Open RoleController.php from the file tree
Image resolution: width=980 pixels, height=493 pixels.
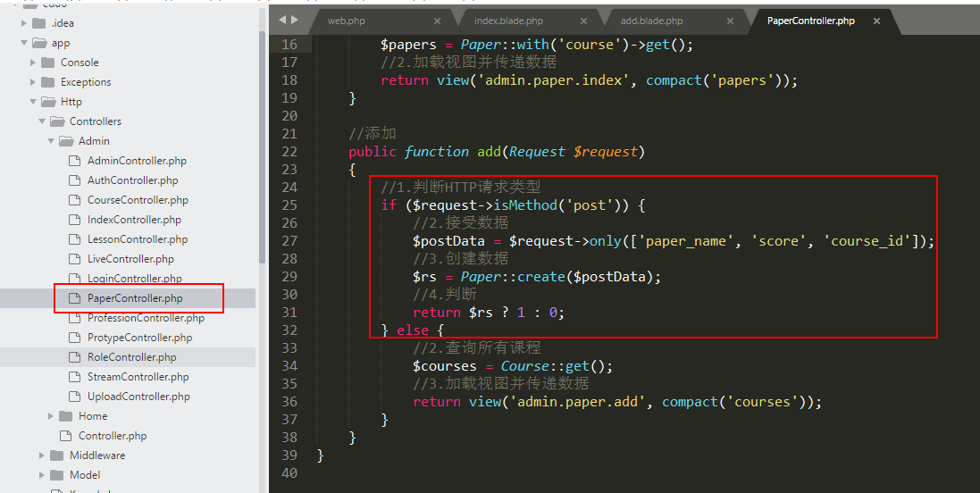pos(131,357)
